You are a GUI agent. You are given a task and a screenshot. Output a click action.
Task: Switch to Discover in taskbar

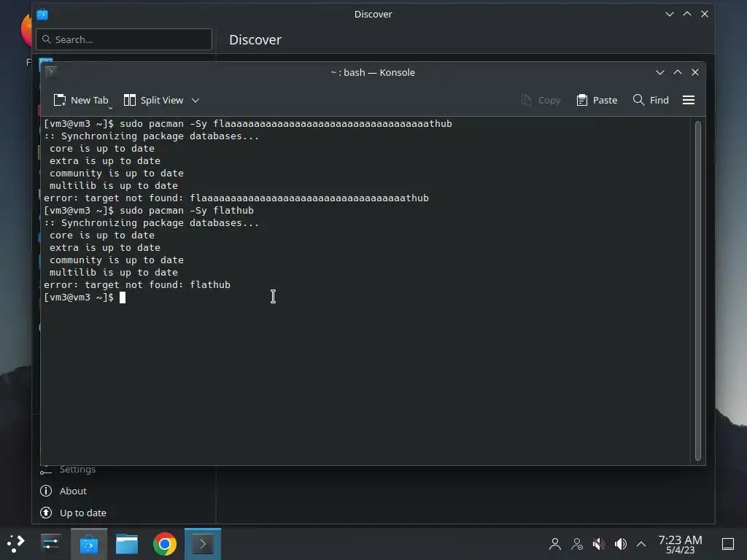[x=89, y=544]
